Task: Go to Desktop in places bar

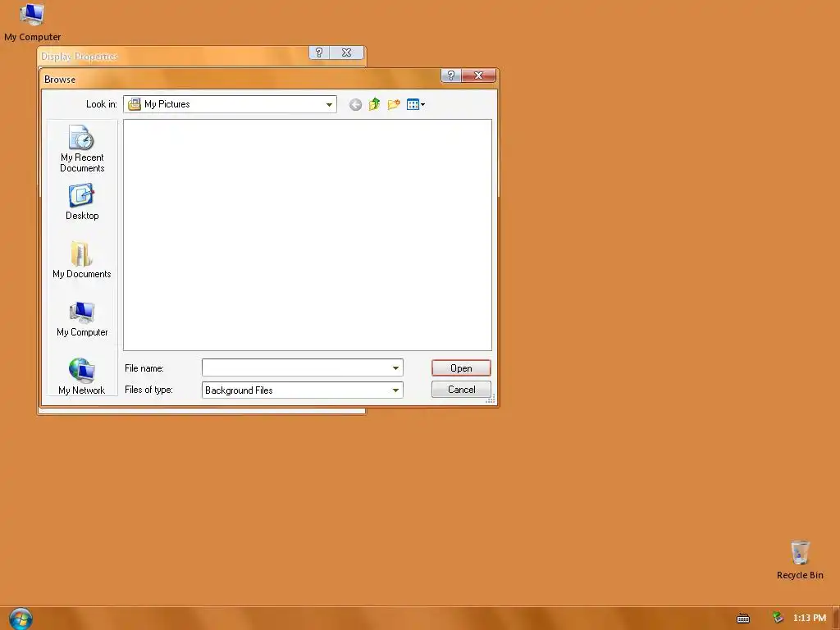Action: (x=82, y=203)
